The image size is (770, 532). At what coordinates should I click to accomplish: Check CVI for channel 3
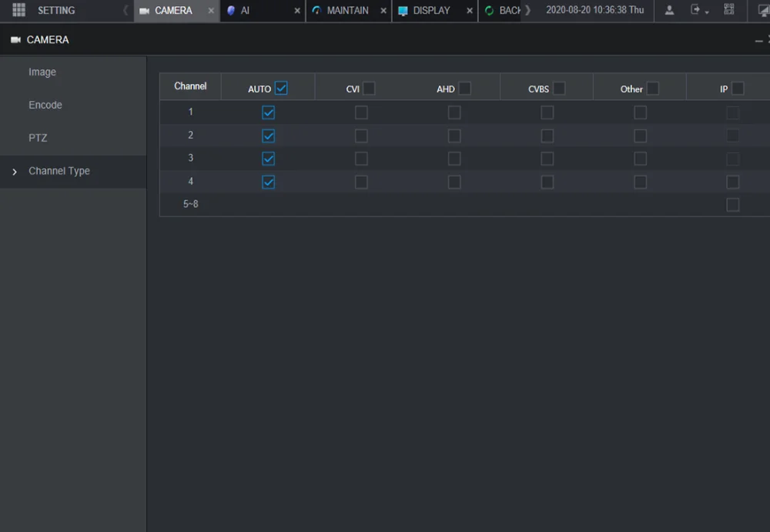361,159
